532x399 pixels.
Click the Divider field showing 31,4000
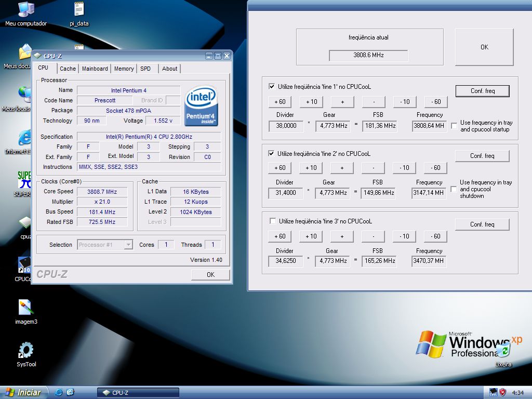coord(285,193)
